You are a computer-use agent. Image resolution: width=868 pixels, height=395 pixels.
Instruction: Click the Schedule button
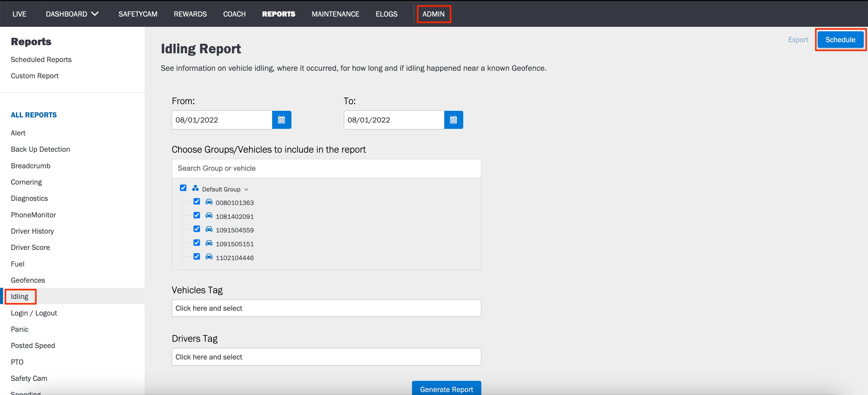point(840,40)
